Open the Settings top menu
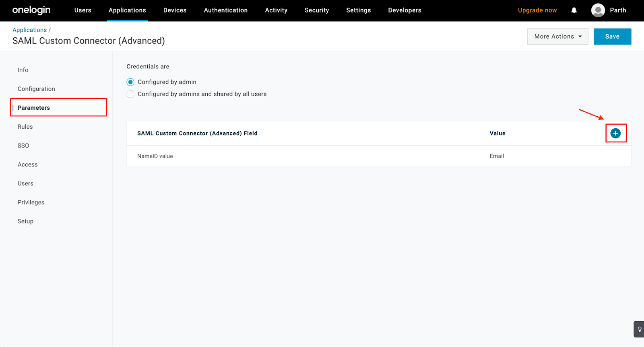 pos(359,10)
